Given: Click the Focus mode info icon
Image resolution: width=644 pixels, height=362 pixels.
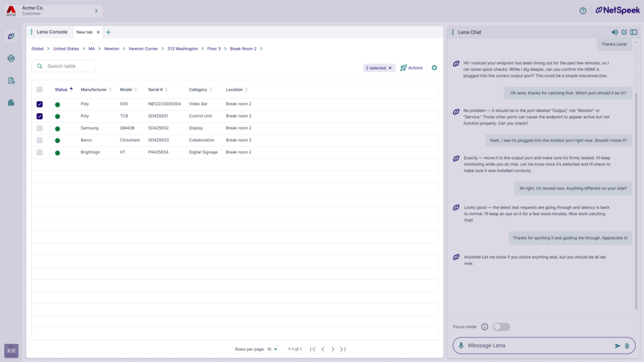Looking at the screenshot, I should coord(484,327).
